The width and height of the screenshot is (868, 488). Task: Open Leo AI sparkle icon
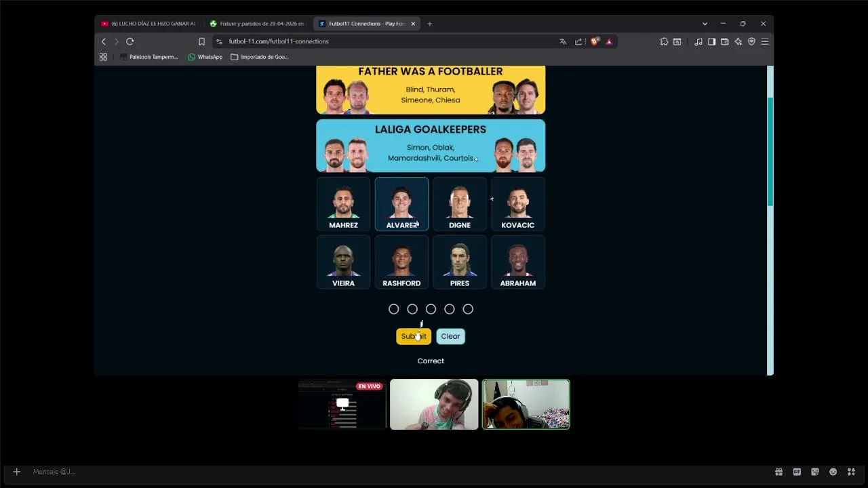tap(738, 41)
